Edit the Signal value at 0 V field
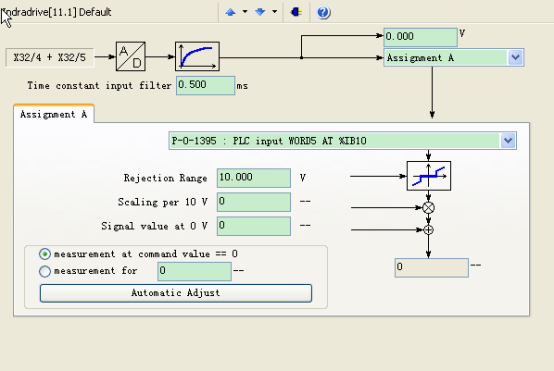Viewport: 554px width, 371px height. 254,226
